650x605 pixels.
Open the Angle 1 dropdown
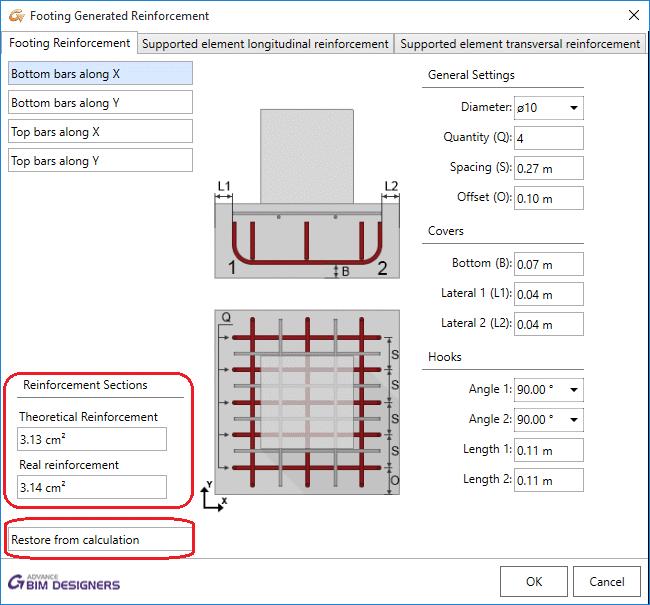pyautogui.click(x=548, y=390)
